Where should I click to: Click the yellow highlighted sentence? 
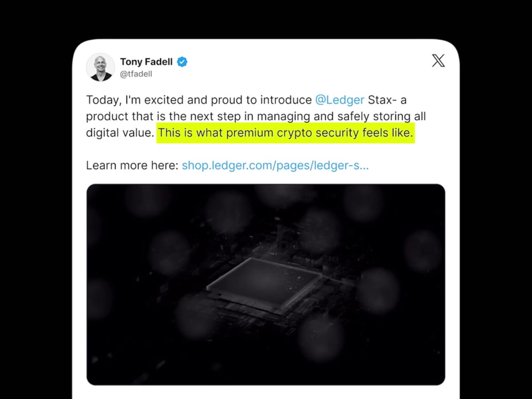(286, 133)
